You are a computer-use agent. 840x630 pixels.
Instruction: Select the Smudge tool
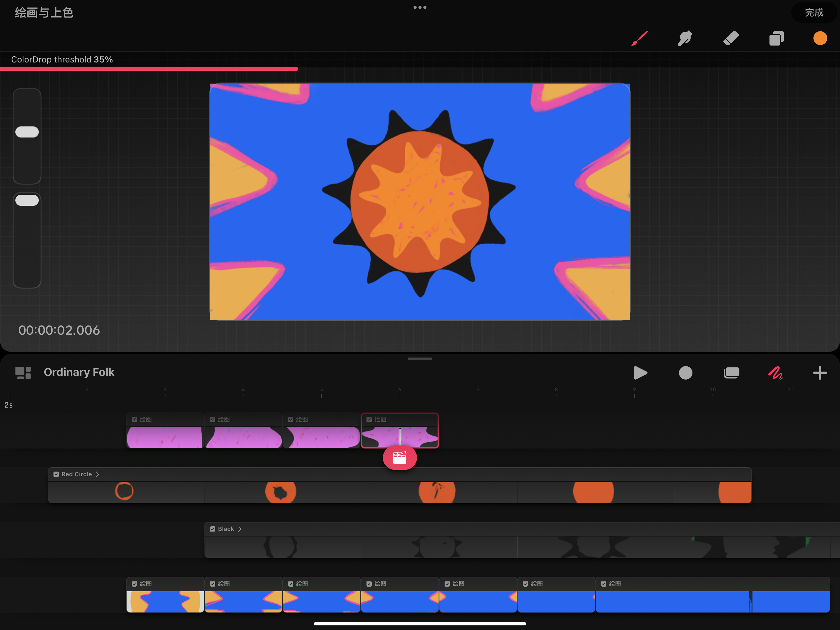click(685, 38)
